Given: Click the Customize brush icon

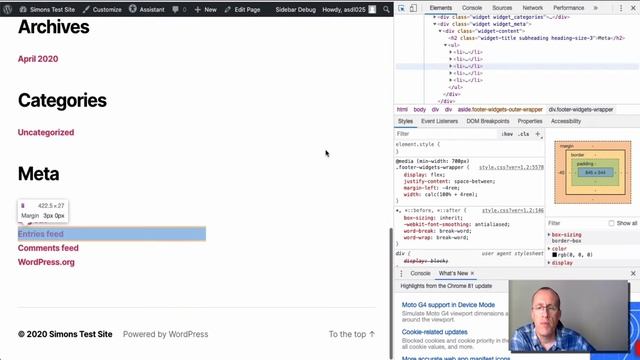Looking at the screenshot, I should point(86,9).
